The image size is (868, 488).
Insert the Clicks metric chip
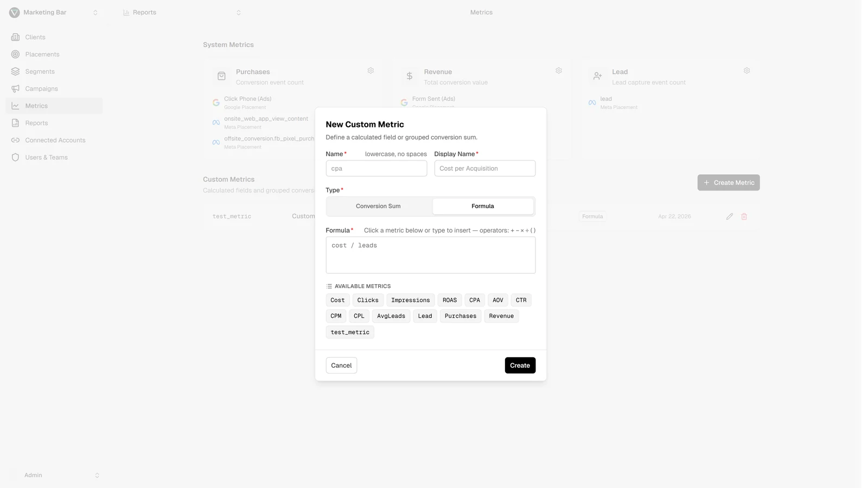click(x=368, y=300)
